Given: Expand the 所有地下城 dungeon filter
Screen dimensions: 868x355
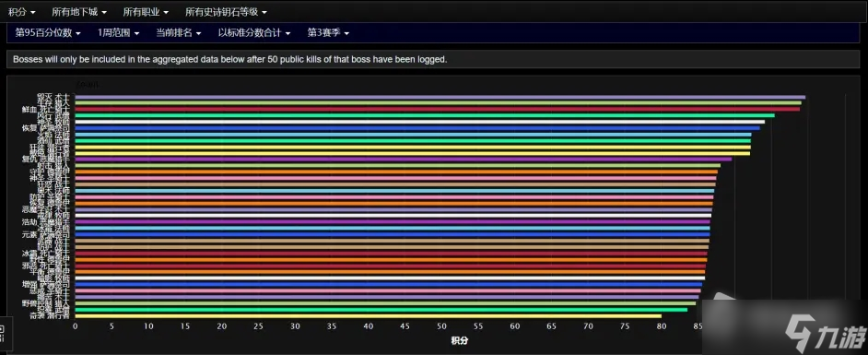Looking at the screenshot, I should click(79, 11).
